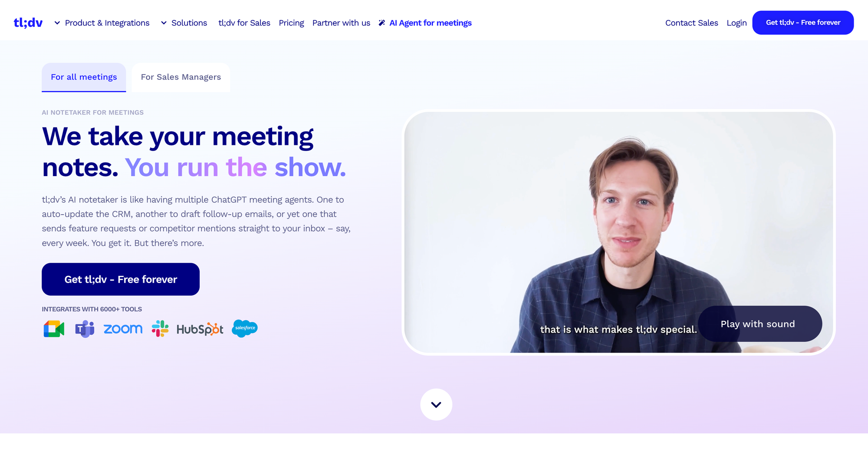Expand the Product & Integrations dropdown
The height and width of the screenshot is (461, 868).
point(102,23)
